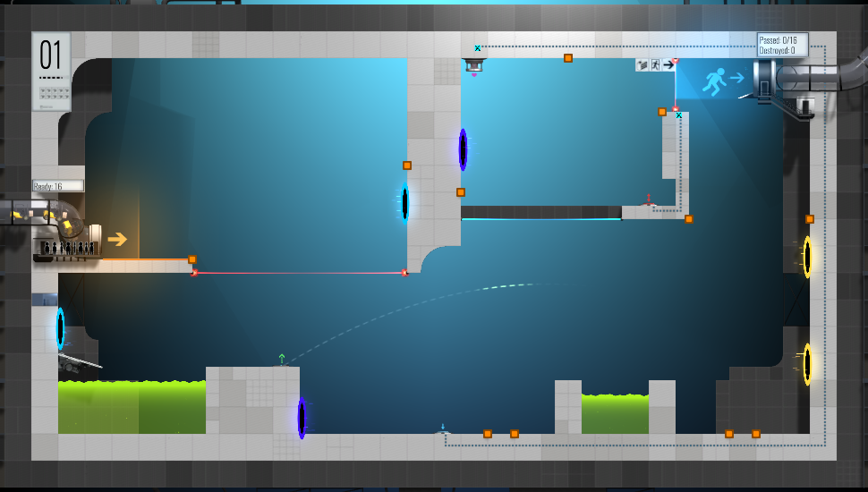Select the purple portal beside the bottom block

302,418
